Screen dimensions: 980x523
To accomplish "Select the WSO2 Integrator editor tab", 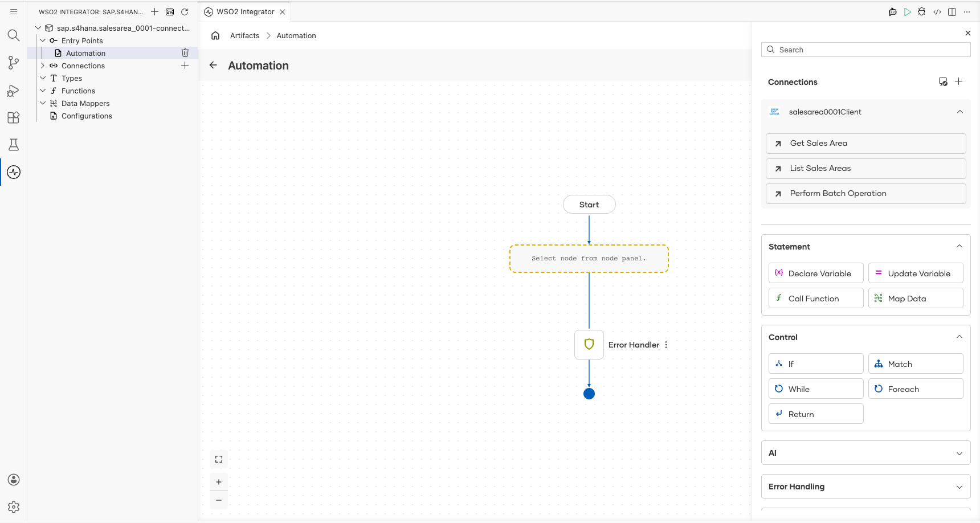I will (x=245, y=12).
